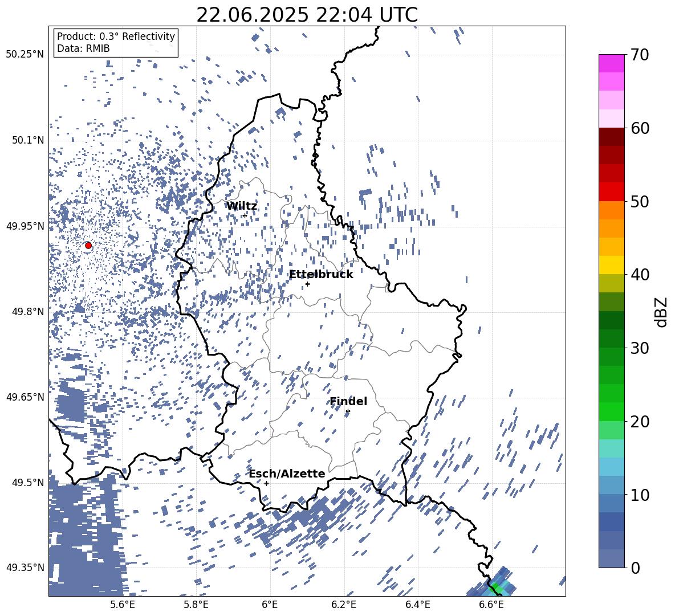Click the Findel station label
Image resolution: width=675 pixels, height=616 pixels.
(x=348, y=401)
